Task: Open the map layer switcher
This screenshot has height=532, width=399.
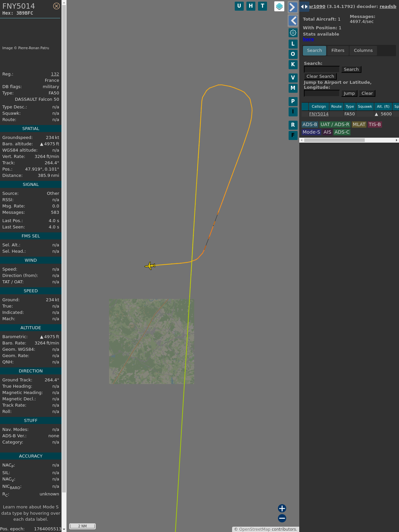Action: (x=279, y=6)
